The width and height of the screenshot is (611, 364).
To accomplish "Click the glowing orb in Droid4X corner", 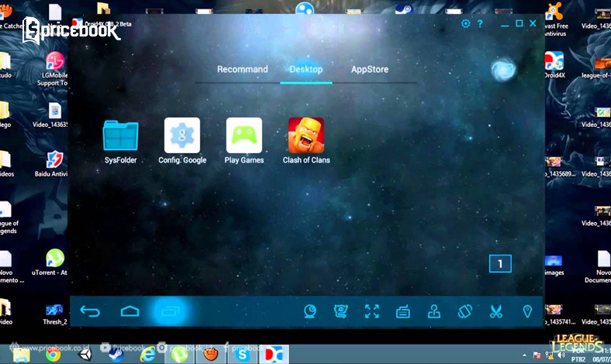I will click(x=503, y=70).
